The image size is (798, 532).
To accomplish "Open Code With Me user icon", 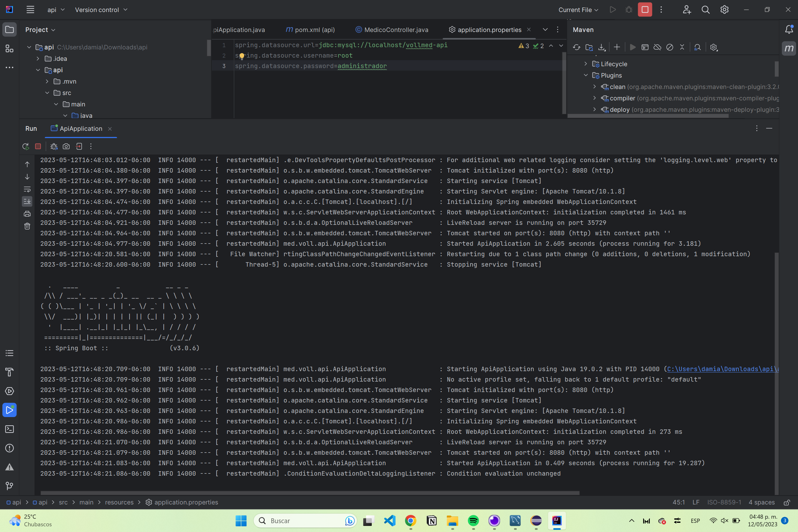I will coord(687,9).
